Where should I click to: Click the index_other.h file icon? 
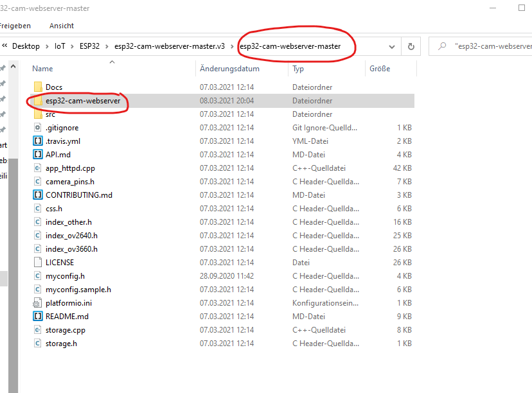tap(38, 222)
